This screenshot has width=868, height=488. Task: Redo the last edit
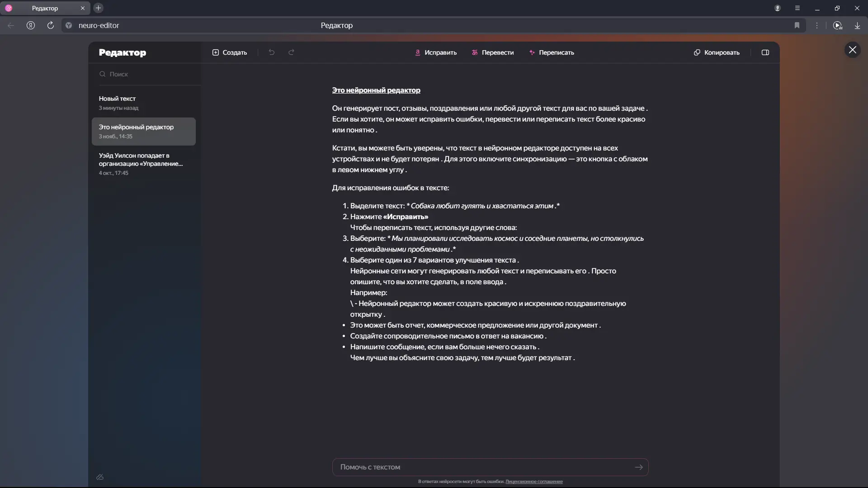(292, 52)
